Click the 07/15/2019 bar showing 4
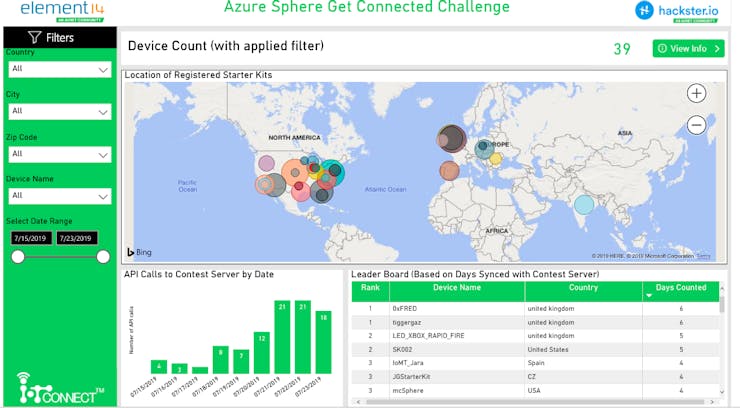The height and width of the screenshot is (408, 740). click(159, 367)
